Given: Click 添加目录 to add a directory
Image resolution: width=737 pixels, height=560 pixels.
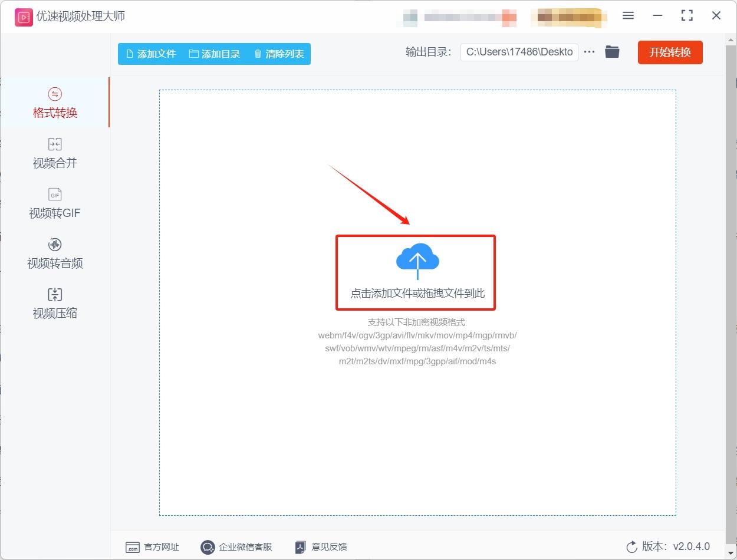Looking at the screenshot, I should coord(215,53).
